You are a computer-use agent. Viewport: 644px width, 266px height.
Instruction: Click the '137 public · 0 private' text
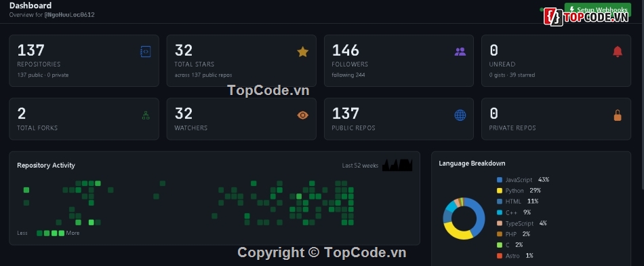tap(43, 75)
